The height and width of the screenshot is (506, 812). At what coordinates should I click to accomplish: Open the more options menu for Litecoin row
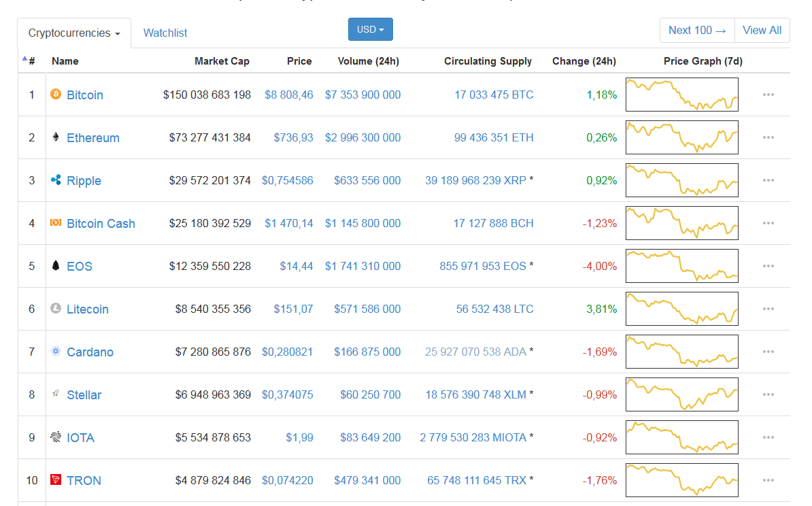click(x=768, y=309)
